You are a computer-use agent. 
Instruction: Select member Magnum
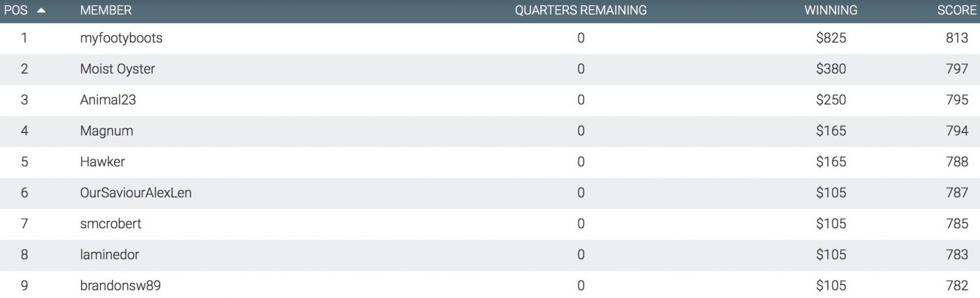pos(107,131)
